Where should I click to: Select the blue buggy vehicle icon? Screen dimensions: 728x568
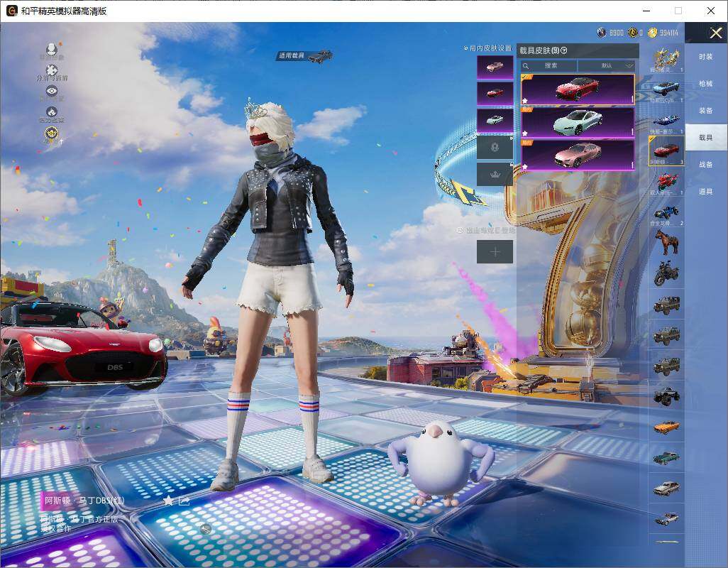pos(667,213)
